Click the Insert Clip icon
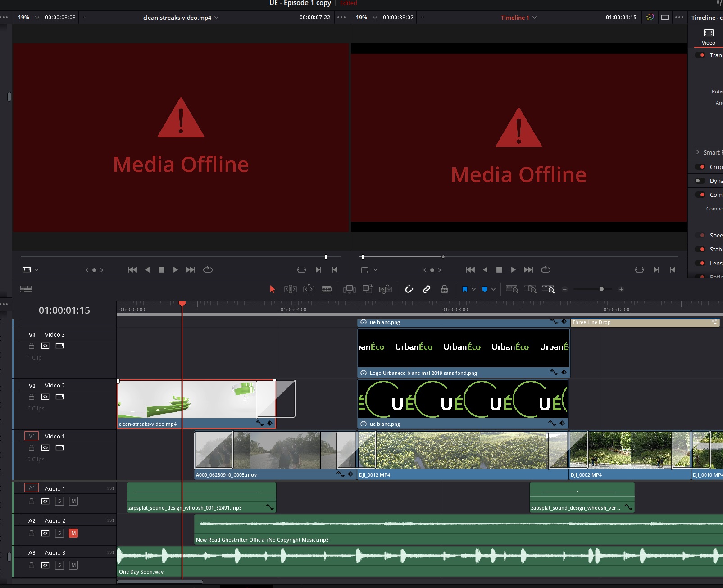The width and height of the screenshot is (723, 588). [x=350, y=289]
